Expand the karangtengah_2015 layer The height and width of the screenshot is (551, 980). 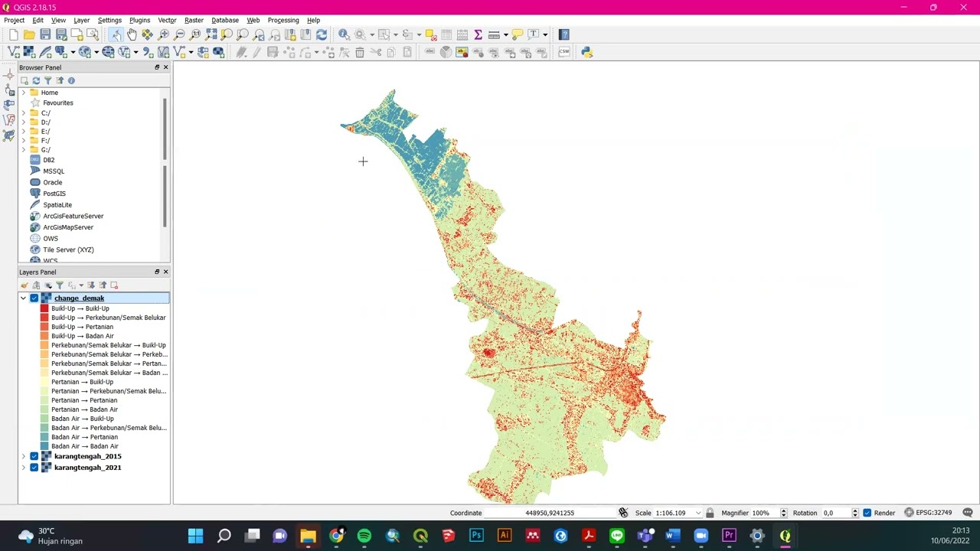(x=23, y=456)
